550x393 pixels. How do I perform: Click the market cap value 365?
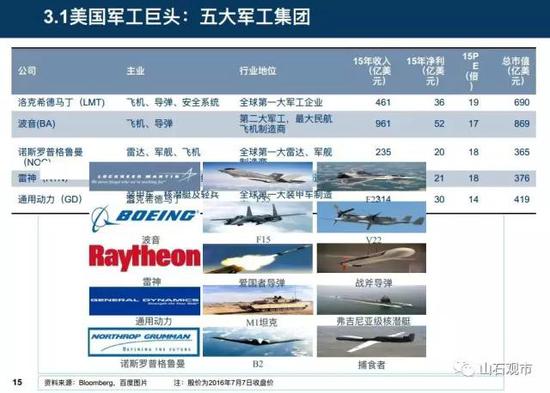pos(522,152)
